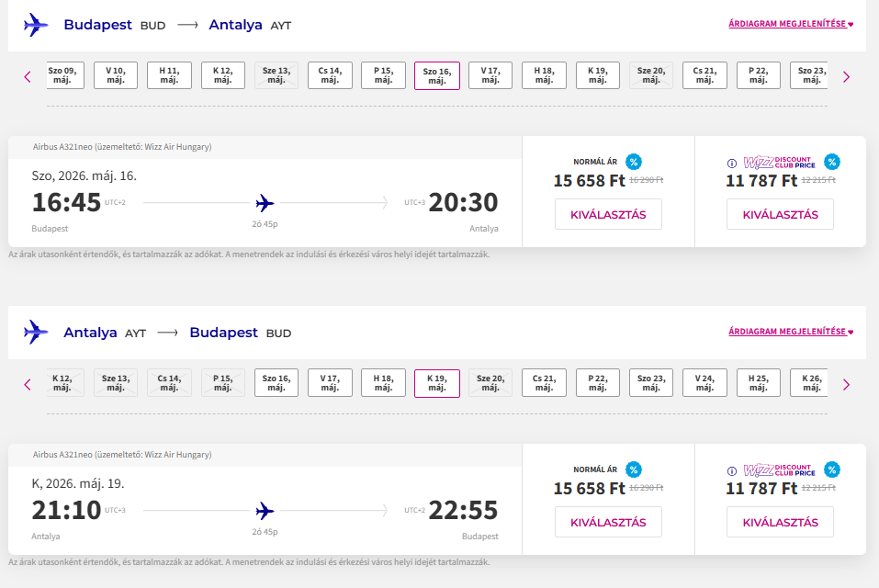This screenshot has width=879, height=588.
Task: Select outbound date Cs 14, máj.
Action: tap(330, 75)
